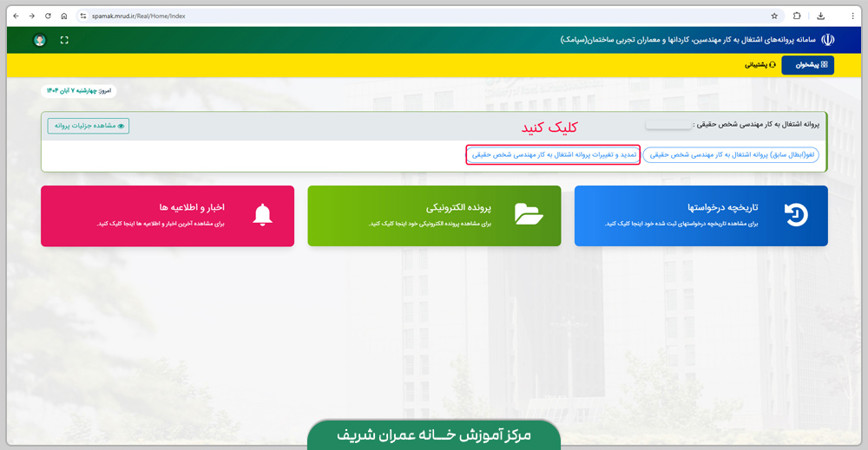Bookmark this page with the star icon
This screenshot has width=868, height=450.
(774, 16)
